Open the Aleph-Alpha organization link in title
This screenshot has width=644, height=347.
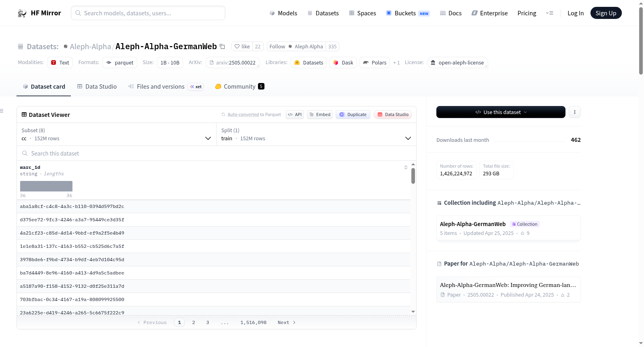coord(90,46)
